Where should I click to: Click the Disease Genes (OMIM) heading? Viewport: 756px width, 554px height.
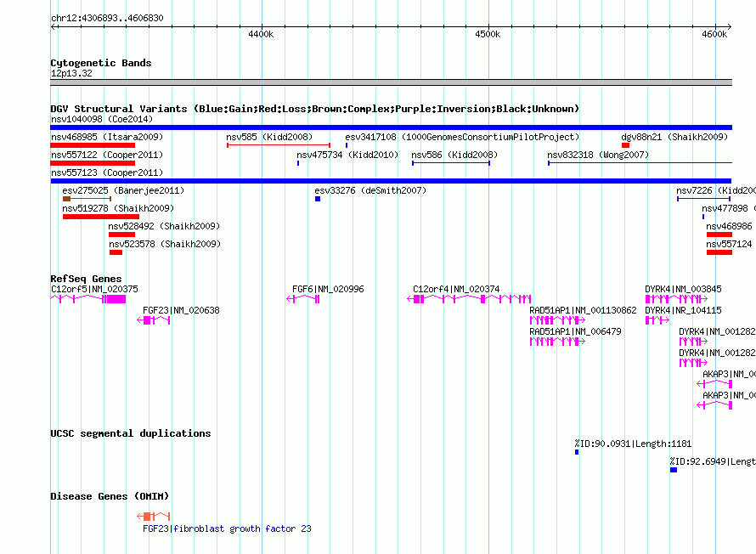click(110, 496)
